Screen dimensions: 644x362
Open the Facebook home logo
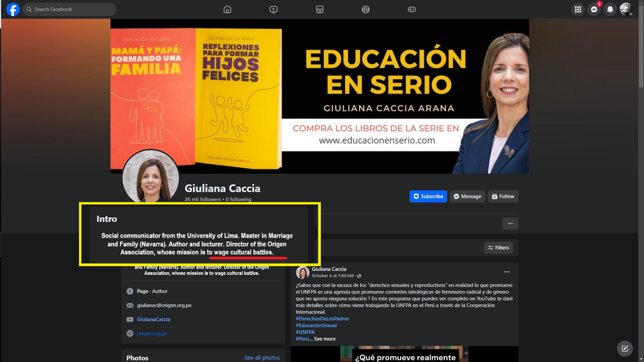13,9
